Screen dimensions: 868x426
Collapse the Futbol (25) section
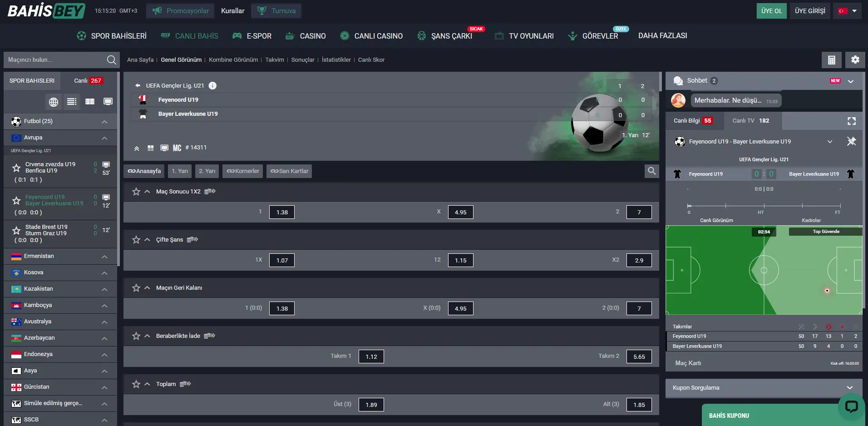click(104, 122)
